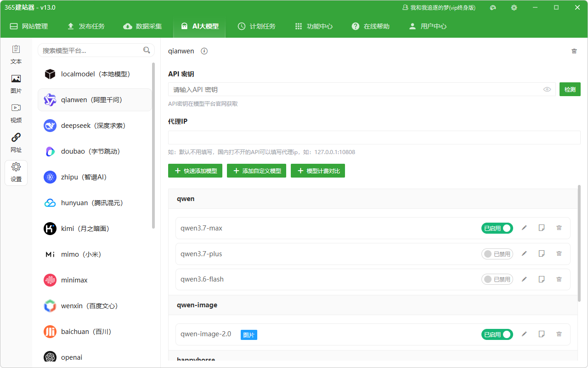The width and height of the screenshot is (588, 368).
Task: Click the 检测 button to test the API key
Action: point(570,90)
